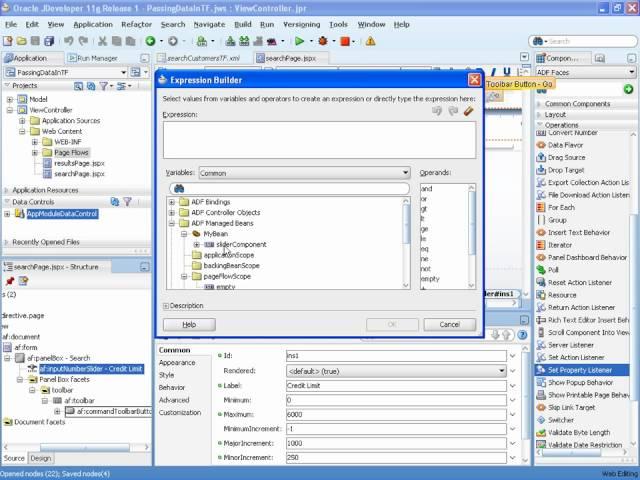This screenshot has width=640, height=480.
Task: Click the green Back navigation icon
Action: click(x=150, y=41)
